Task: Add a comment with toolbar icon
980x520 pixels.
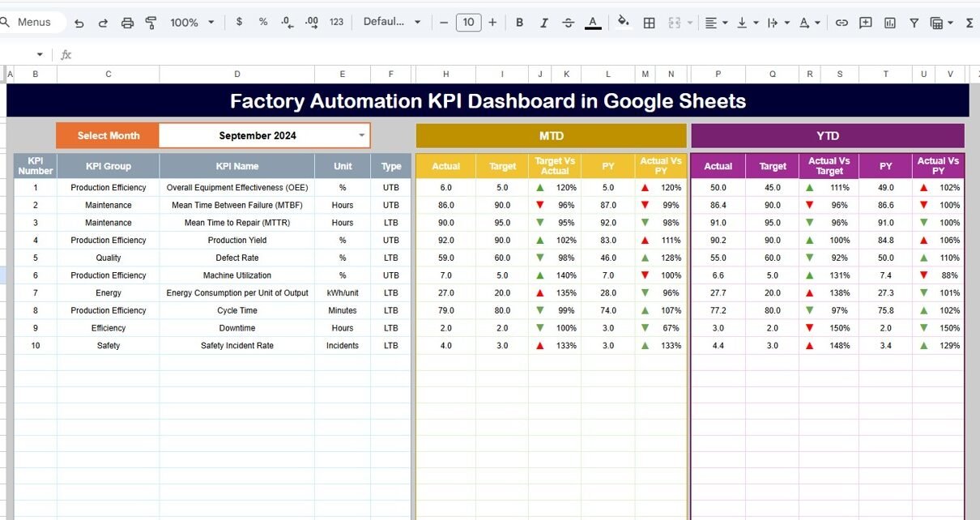Action: click(866, 23)
